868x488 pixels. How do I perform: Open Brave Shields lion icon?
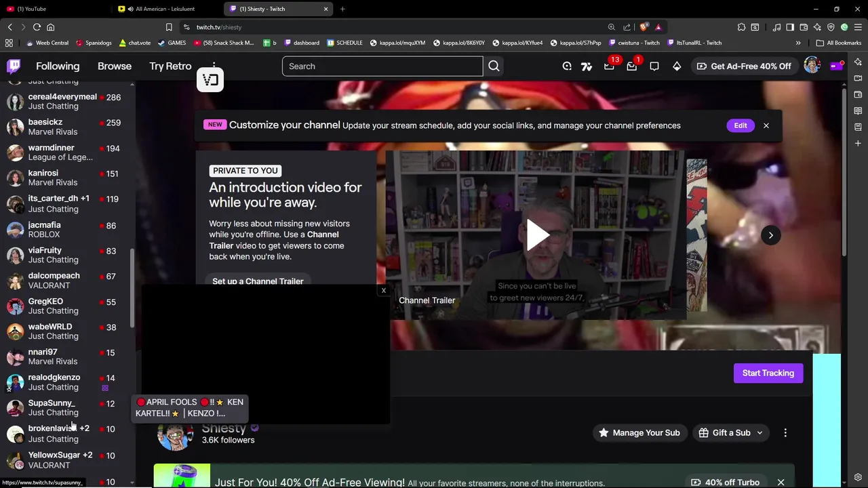[x=644, y=27]
